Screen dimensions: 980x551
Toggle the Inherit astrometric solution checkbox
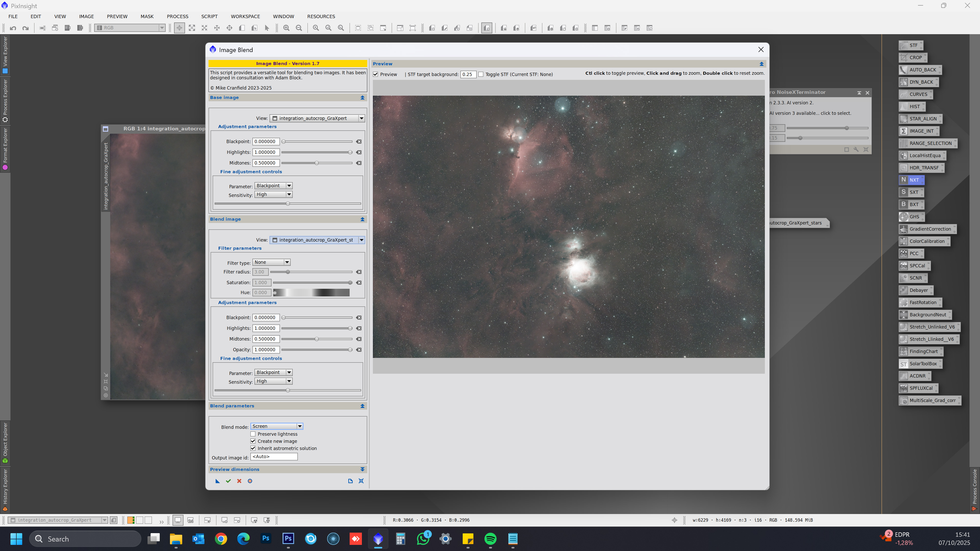click(x=253, y=448)
